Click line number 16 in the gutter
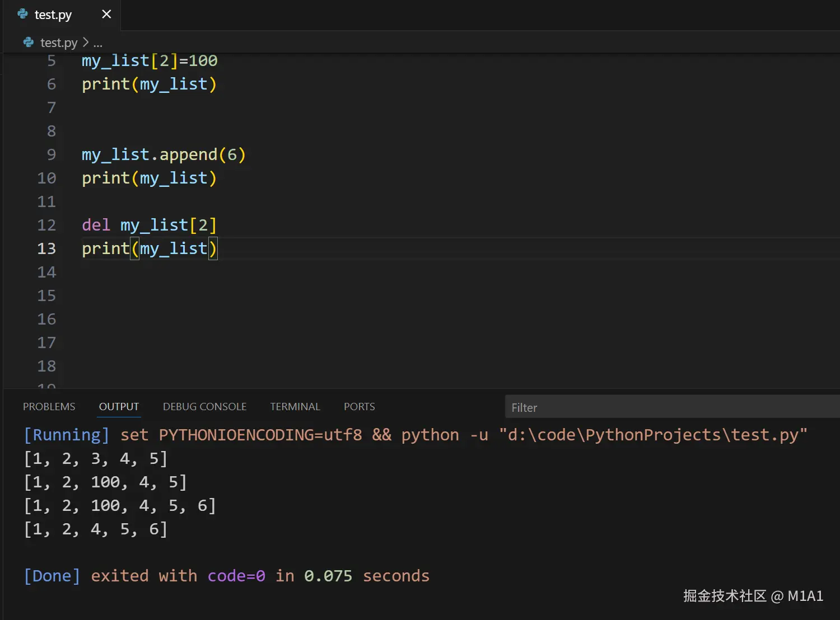 coord(47,319)
